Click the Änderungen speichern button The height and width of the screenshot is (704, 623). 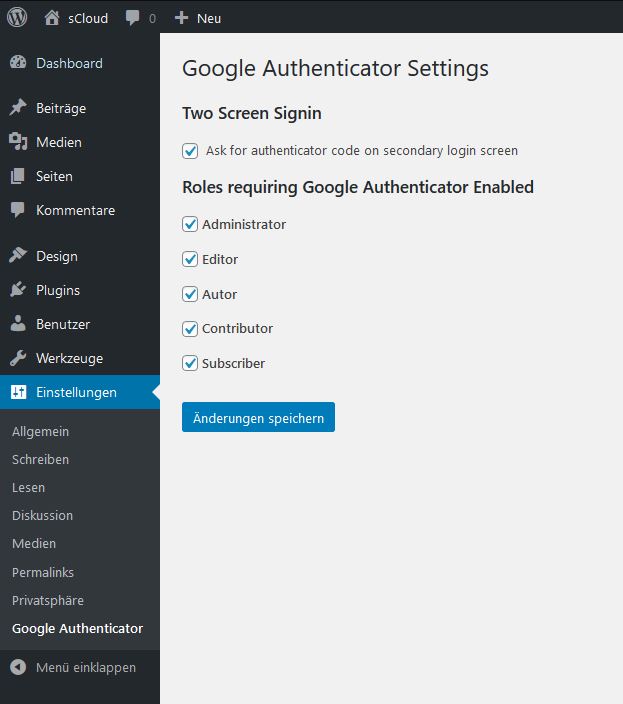(x=258, y=417)
